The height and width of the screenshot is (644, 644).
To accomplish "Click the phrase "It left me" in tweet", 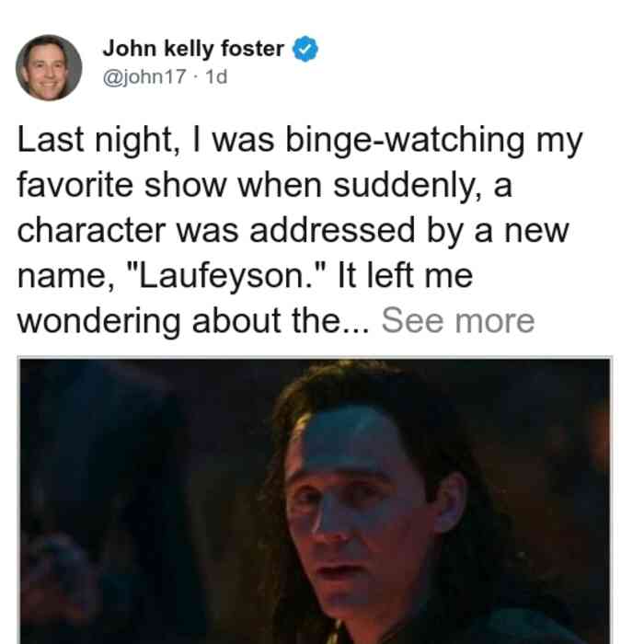I will click(405, 276).
